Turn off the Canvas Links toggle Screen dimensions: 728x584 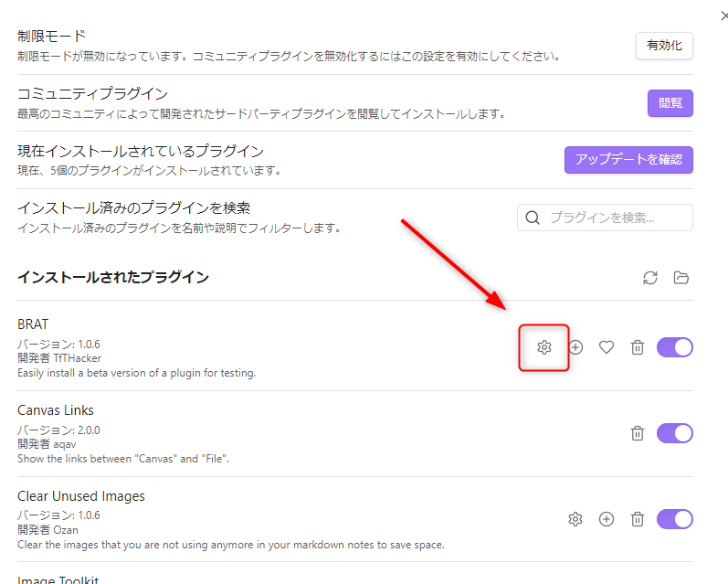pos(675,433)
